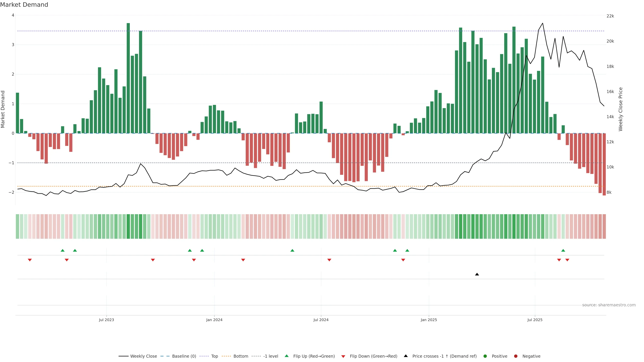644x362 pixels.
Task: Click the Jul 2023 x-axis label
Action: coord(106,320)
